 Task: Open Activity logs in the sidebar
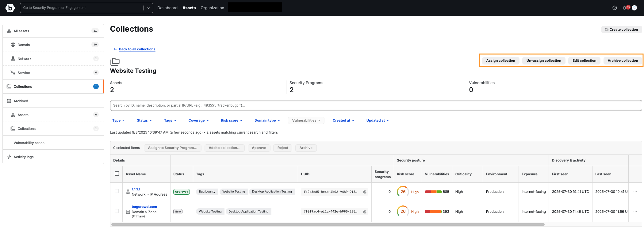tap(53, 157)
